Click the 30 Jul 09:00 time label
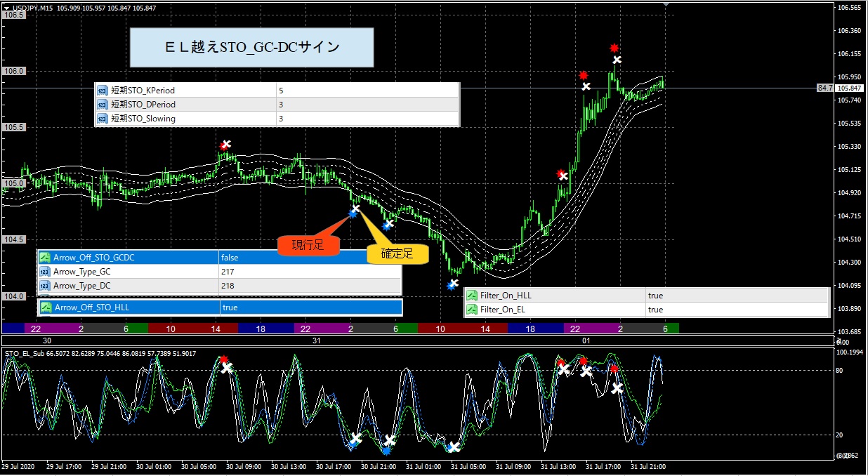 pyautogui.click(x=244, y=466)
